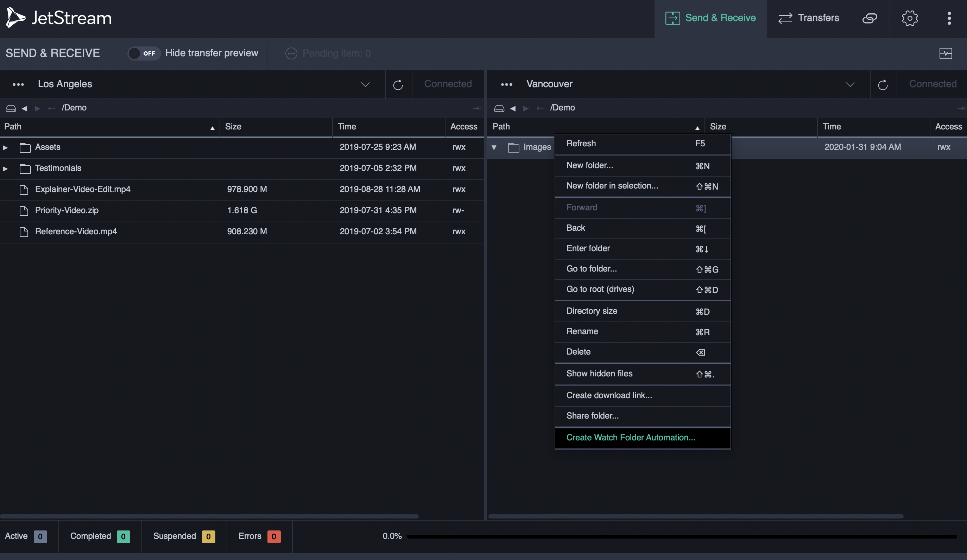Click Los Angeles Access column header
Screen dimensions: 967x560
click(x=464, y=127)
